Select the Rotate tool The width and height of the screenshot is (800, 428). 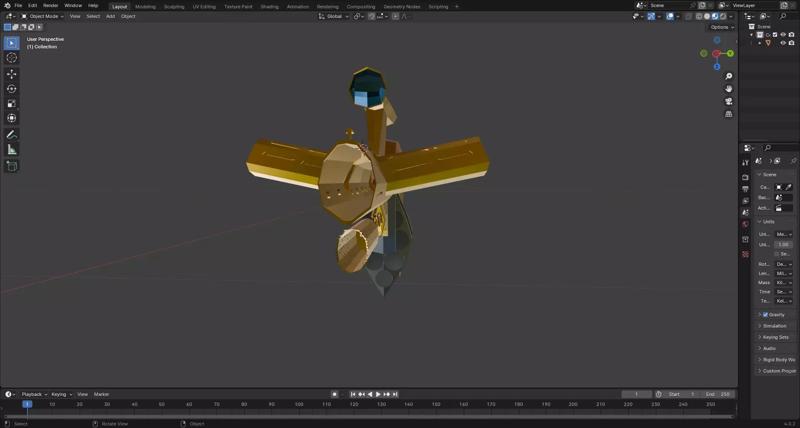12,89
